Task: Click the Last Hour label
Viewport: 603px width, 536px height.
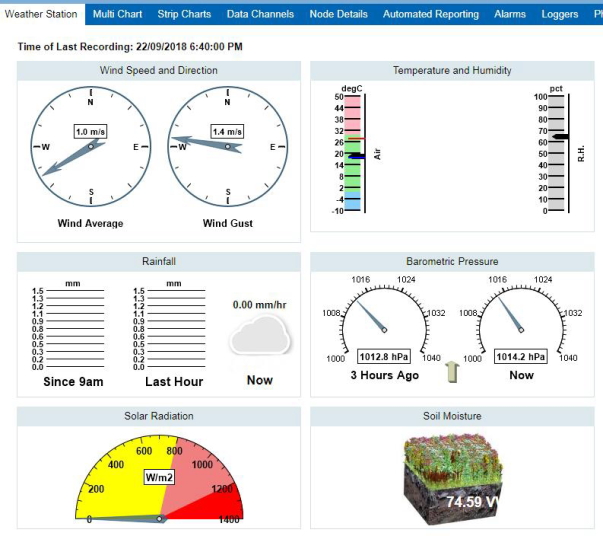Action: pos(174,382)
